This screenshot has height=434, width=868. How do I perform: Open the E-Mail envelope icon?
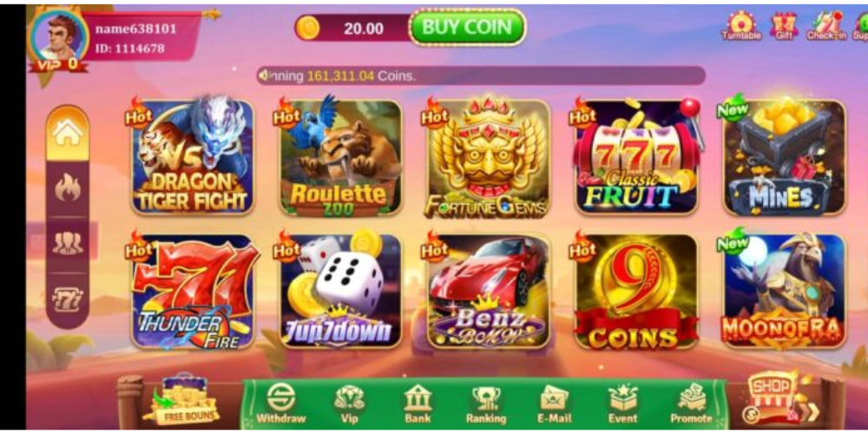coord(554,404)
